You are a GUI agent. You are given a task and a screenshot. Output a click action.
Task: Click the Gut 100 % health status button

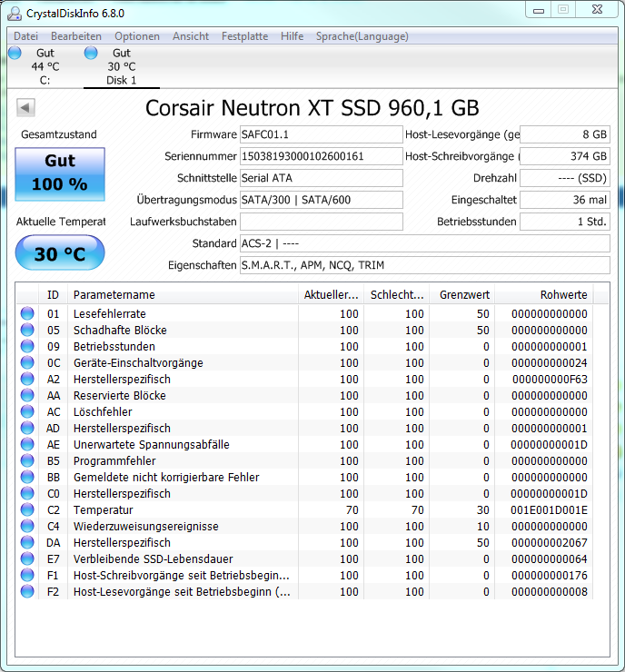click(x=60, y=174)
